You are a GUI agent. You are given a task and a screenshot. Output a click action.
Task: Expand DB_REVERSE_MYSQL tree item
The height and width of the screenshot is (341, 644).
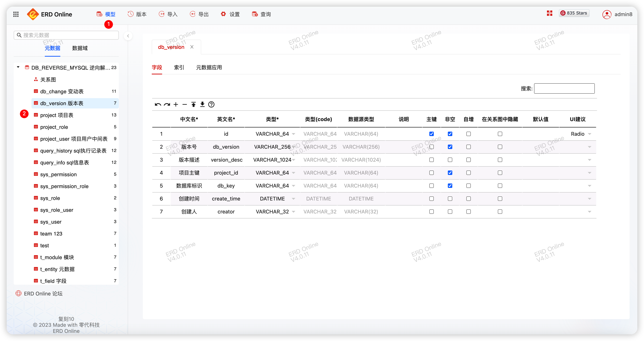point(18,67)
